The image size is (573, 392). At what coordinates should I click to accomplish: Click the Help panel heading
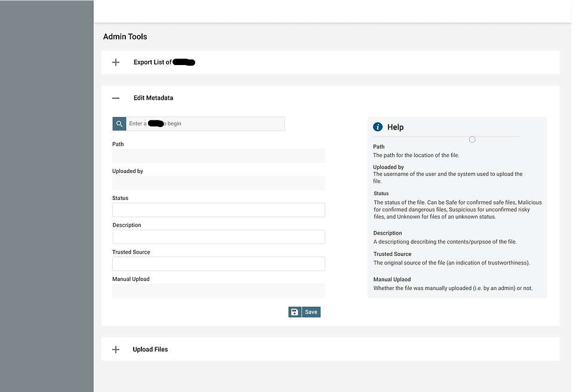tap(395, 126)
